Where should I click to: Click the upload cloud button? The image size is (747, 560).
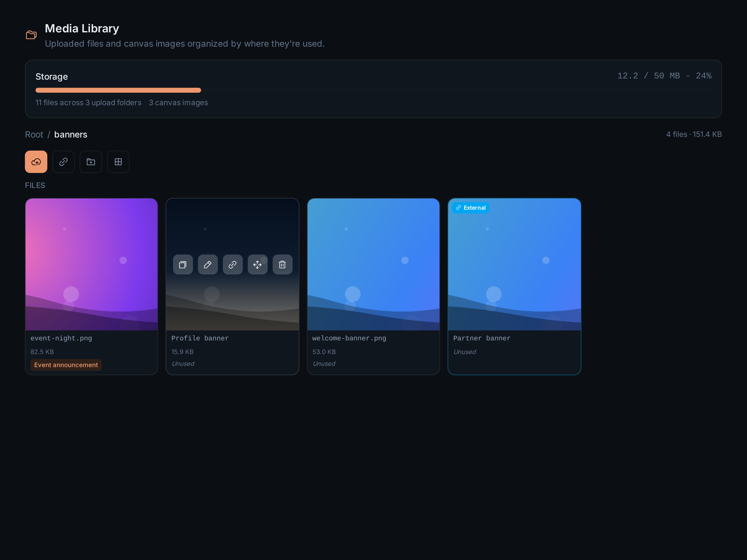tap(36, 162)
